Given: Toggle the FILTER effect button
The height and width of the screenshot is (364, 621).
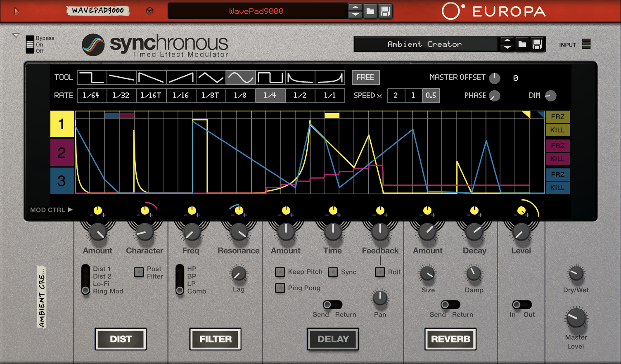Looking at the screenshot, I should tap(215, 339).
